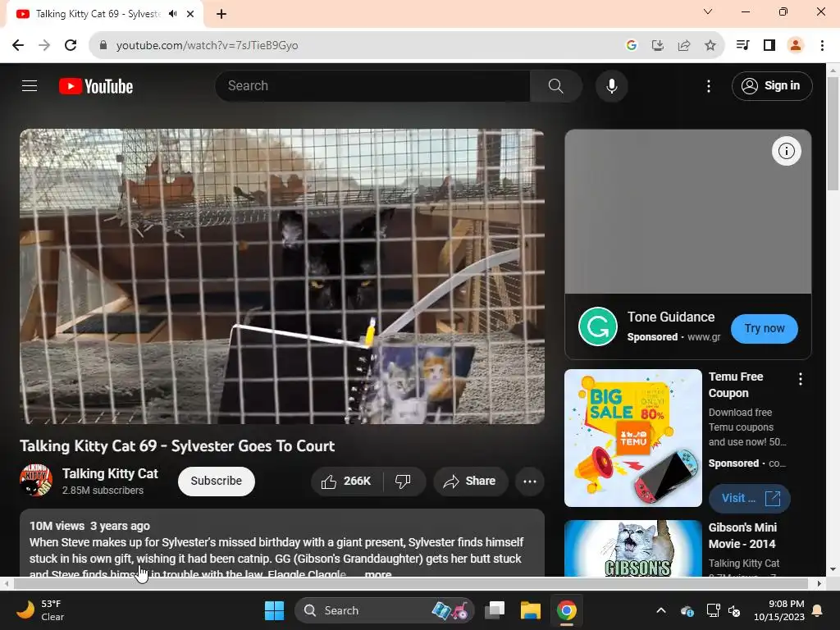Click the horizontal scrollbar at bottom
The width and height of the screenshot is (840, 630).
click(x=411, y=583)
